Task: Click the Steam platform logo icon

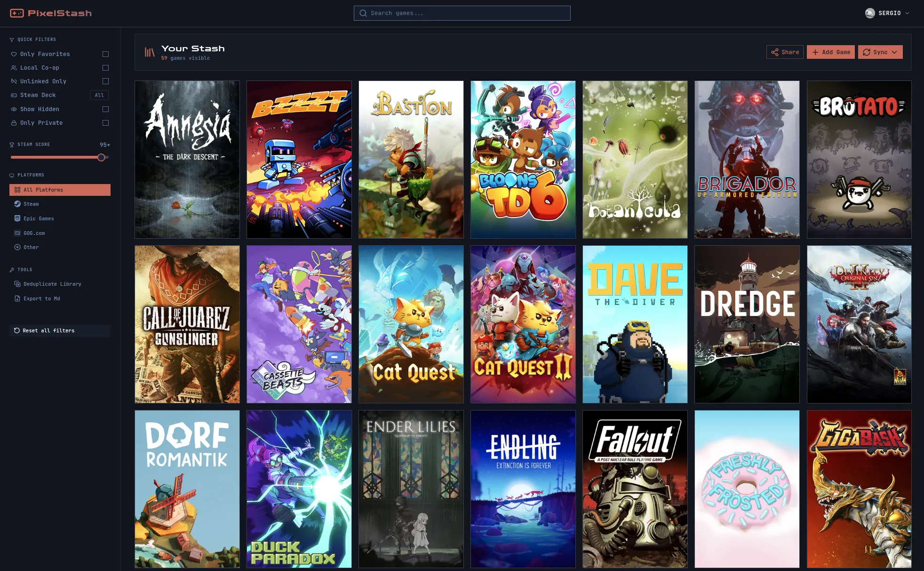Action: (17, 204)
